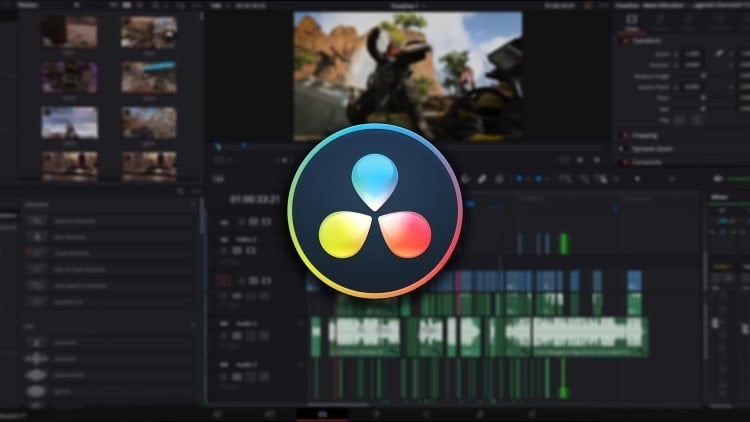Toggle the linked selection chain icon

[x=481, y=179]
